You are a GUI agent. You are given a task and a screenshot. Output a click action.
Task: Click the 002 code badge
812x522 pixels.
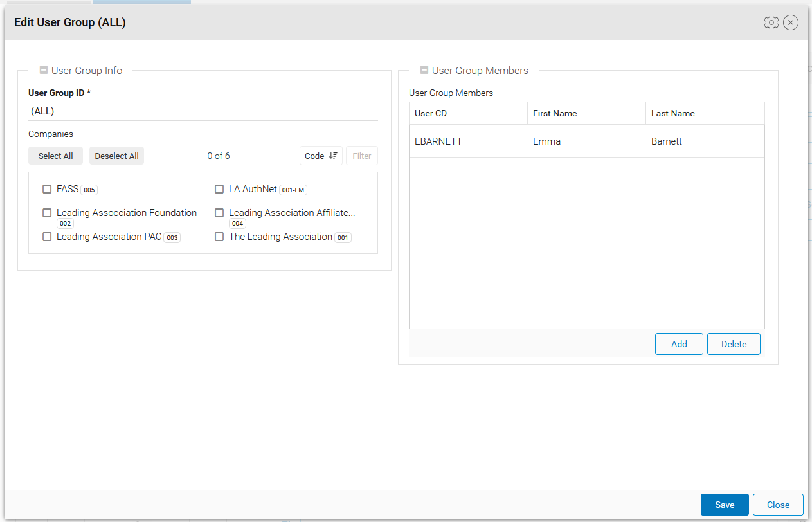coord(65,224)
